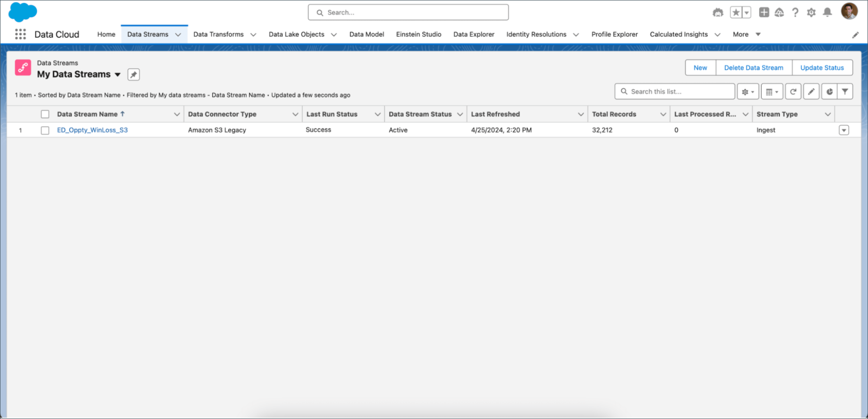Switch to Data Streams tab
This screenshot has height=419, width=868.
click(148, 34)
